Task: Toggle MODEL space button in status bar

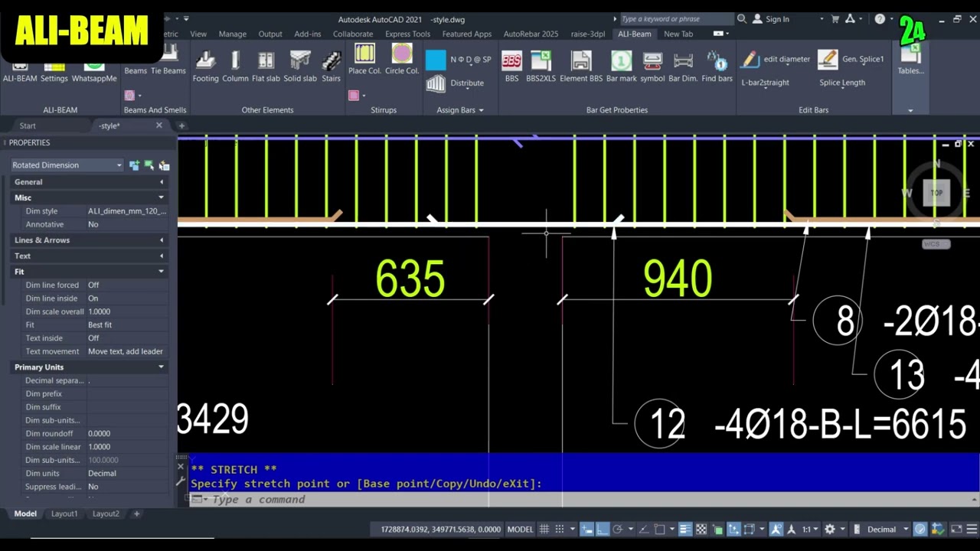Action: [x=520, y=529]
